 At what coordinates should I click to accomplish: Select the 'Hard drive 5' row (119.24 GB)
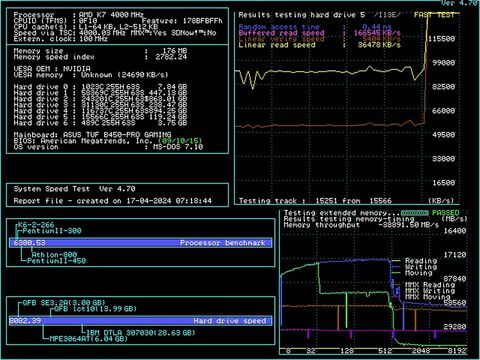click(x=100, y=117)
